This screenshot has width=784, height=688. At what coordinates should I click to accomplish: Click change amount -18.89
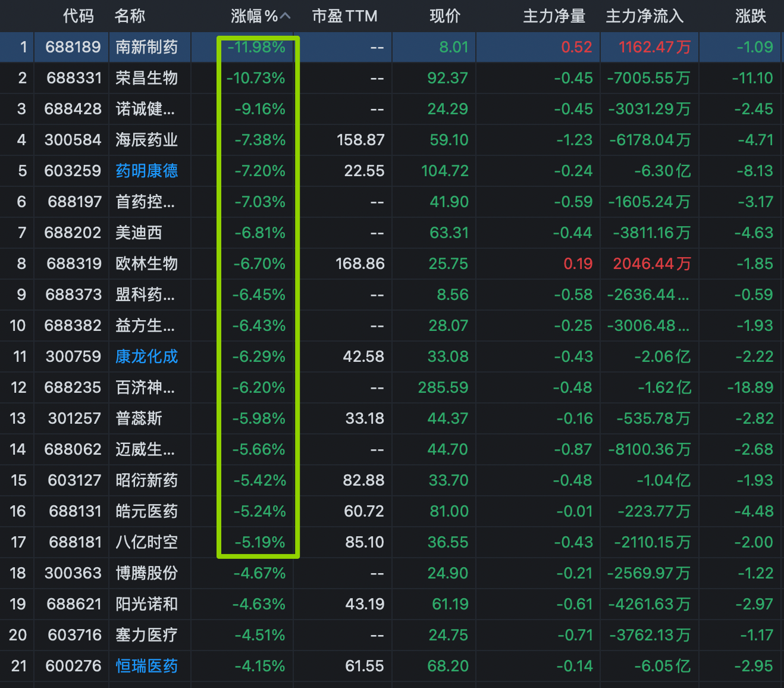751,387
